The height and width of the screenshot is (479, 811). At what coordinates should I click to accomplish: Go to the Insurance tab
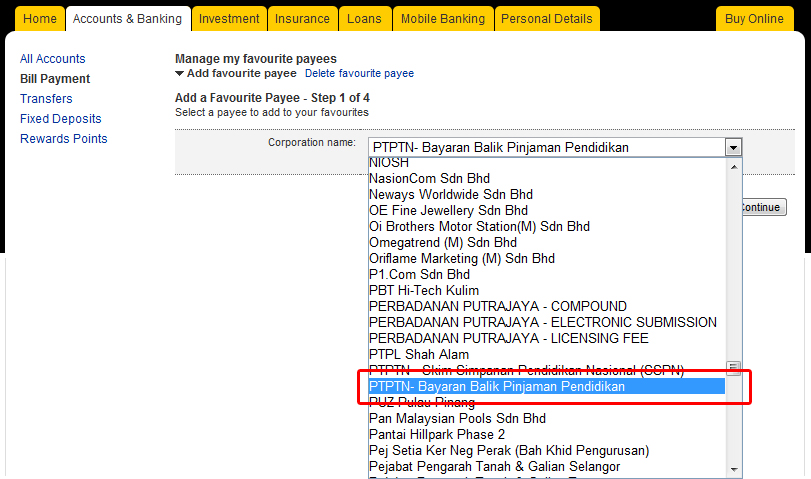pos(303,19)
